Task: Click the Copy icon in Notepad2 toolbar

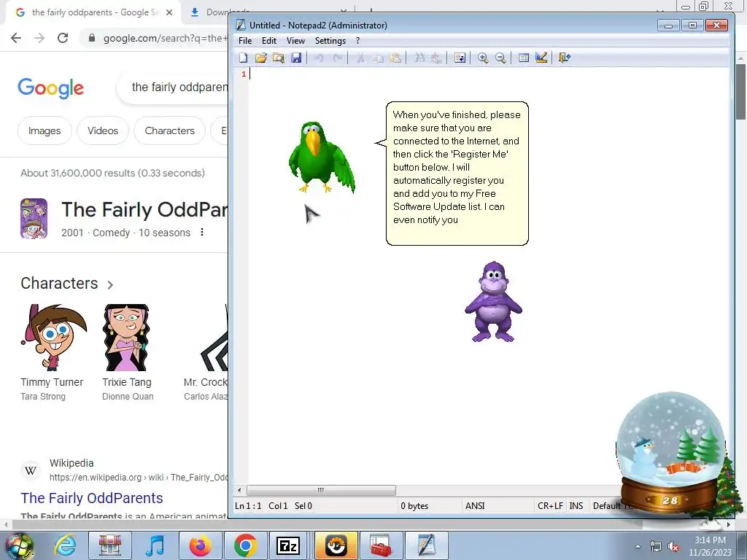Action: point(379,58)
